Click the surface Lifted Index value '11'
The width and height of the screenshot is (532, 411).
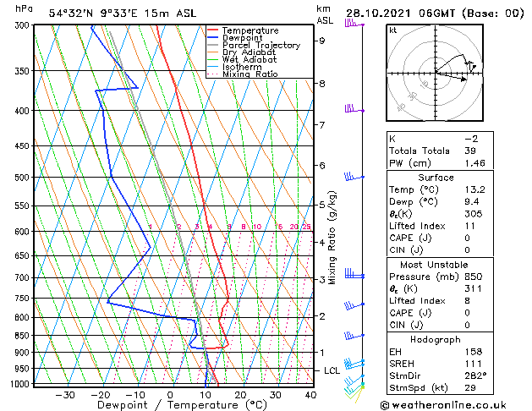[x=470, y=226]
